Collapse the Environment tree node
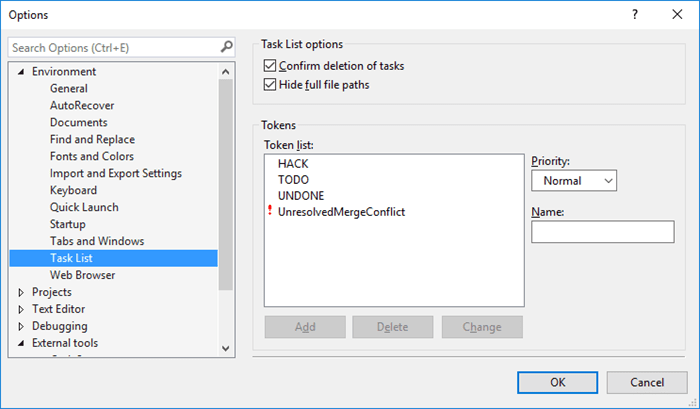The image size is (700, 409). [21, 71]
